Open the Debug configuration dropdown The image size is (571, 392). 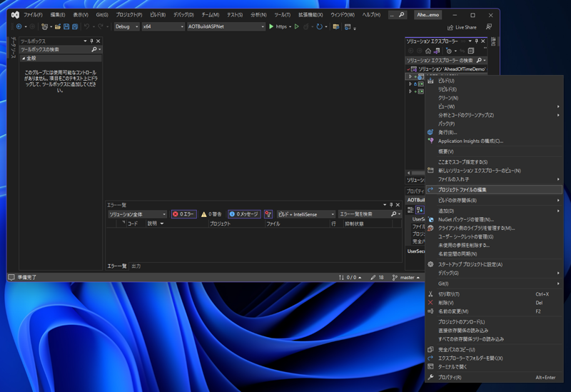click(127, 26)
